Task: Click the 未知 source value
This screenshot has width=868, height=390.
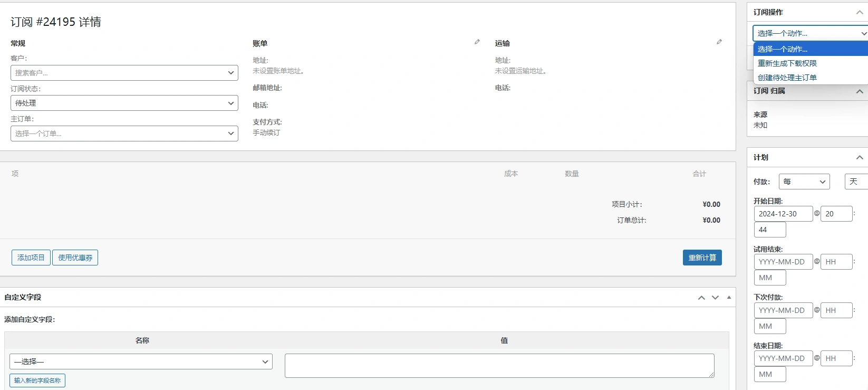Action: point(760,125)
